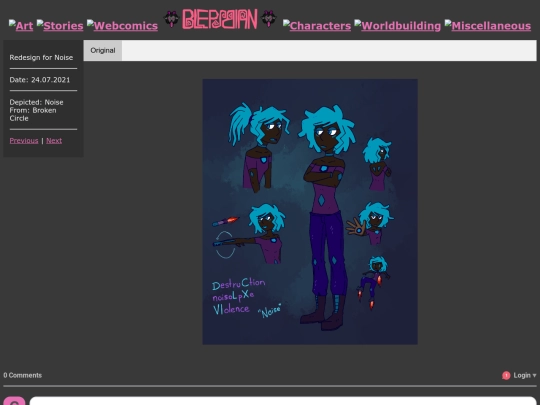540x405 pixels.
Task: Click the comment text input field
Action: pyautogui.click(x=283, y=401)
